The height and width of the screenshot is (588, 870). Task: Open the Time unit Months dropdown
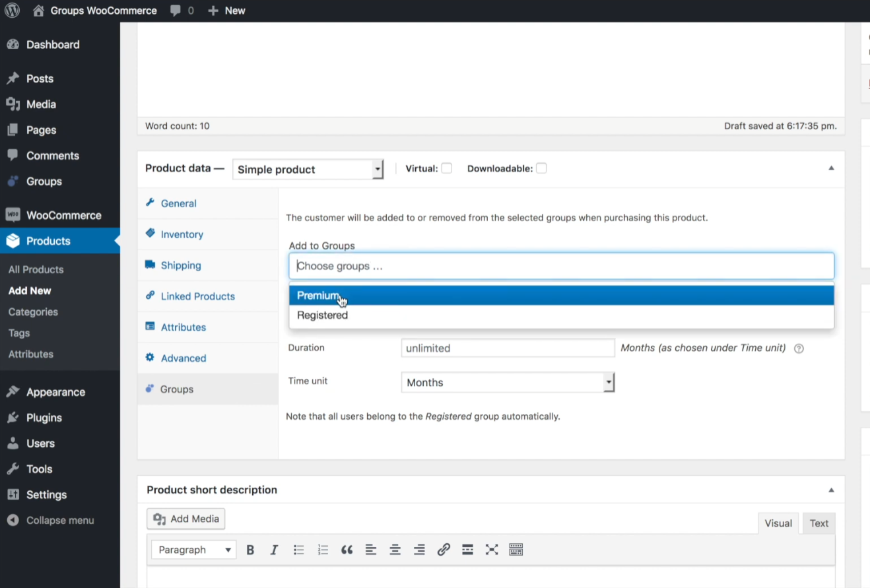tap(508, 382)
